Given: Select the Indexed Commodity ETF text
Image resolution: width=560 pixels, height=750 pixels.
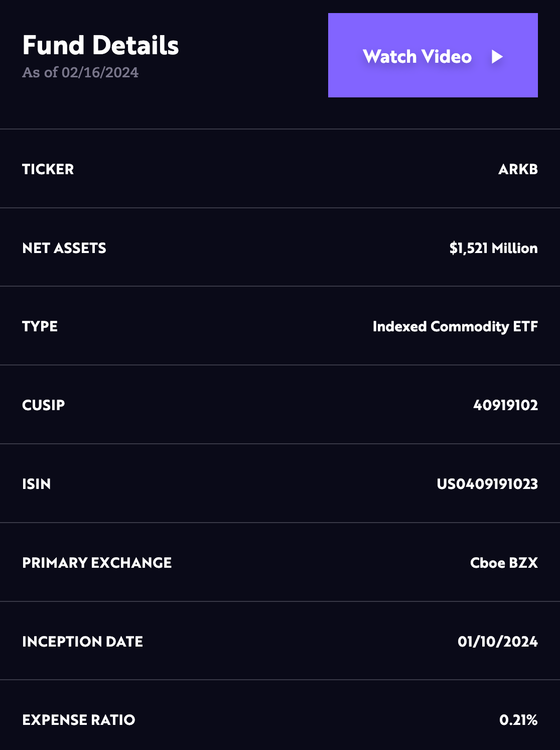Looking at the screenshot, I should tap(455, 326).
